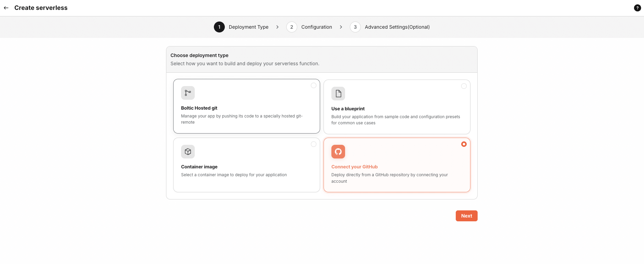Click the Choose deployment type heading
This screenshot has height=264, width=644.
tap(200, 55)
